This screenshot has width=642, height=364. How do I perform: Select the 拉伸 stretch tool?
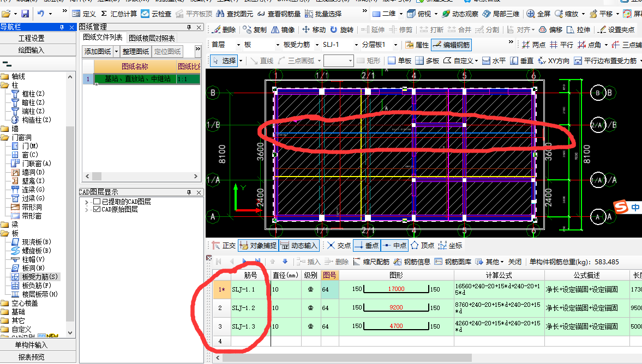tap(579, 29)
